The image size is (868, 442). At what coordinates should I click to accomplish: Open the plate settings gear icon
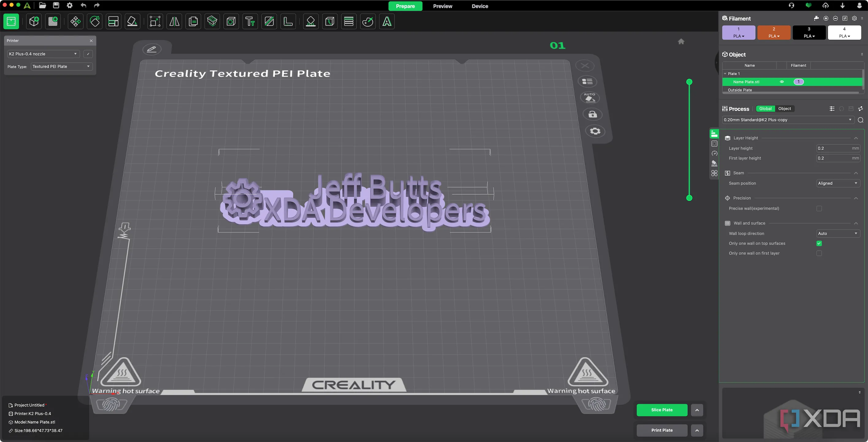595,131
